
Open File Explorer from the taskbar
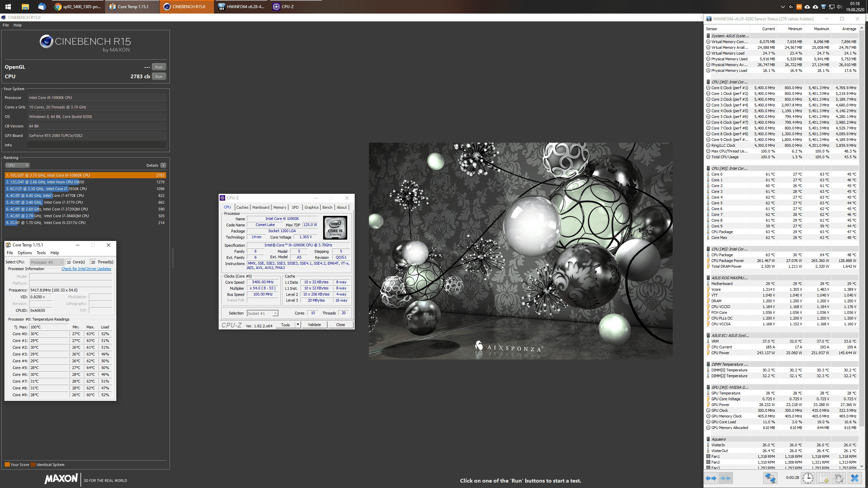point(25,6)
